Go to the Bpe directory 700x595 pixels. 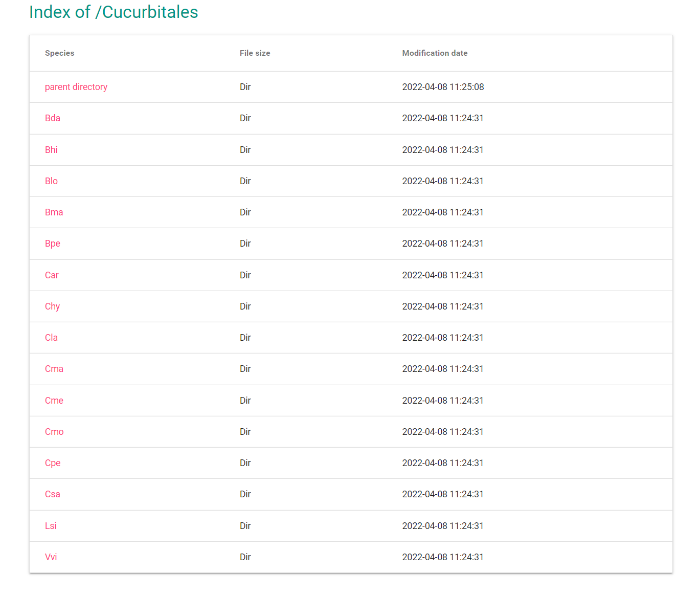[x=53, y=244]
